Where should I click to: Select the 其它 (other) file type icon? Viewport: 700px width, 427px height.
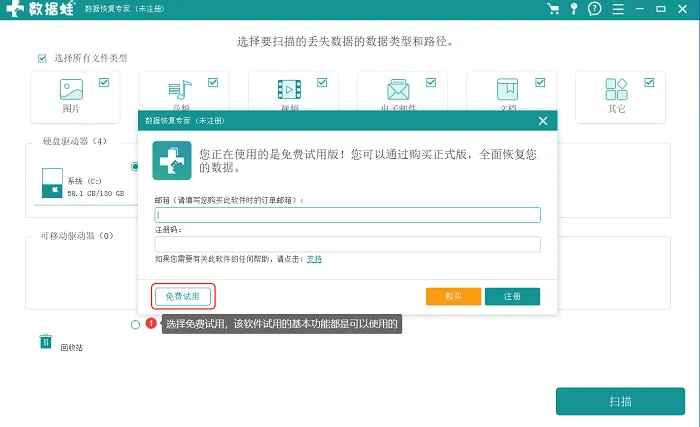[x=617, y=89]
